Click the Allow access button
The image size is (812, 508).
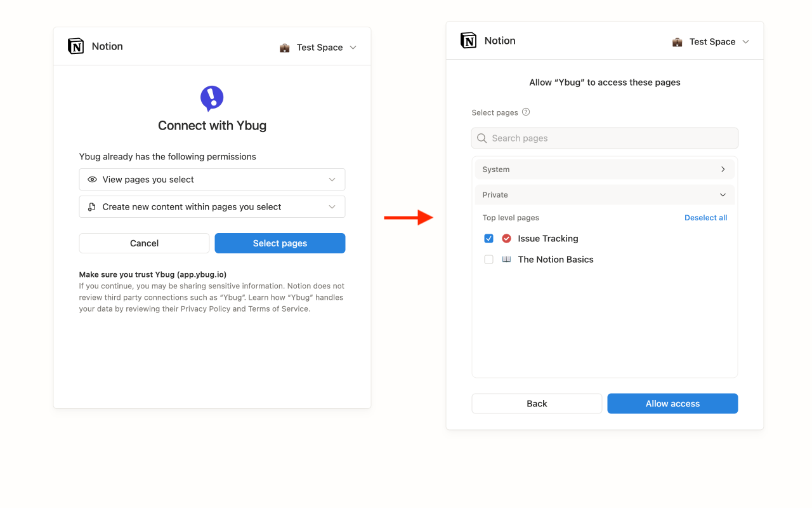click(x=672, y=404)
